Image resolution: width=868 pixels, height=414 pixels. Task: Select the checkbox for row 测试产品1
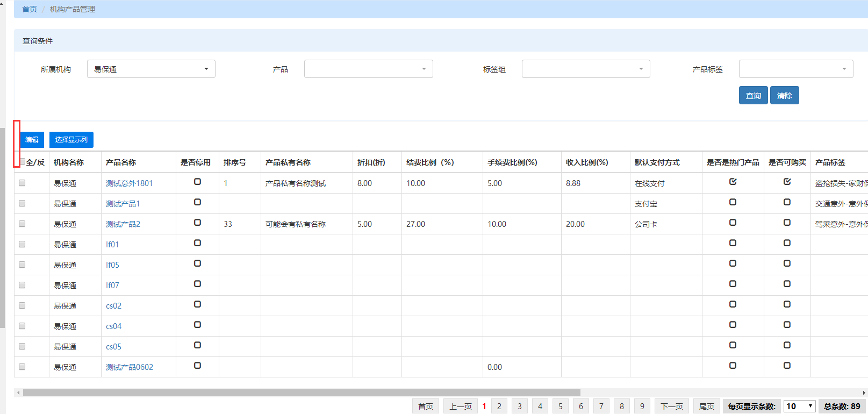[x=22, y=203]
